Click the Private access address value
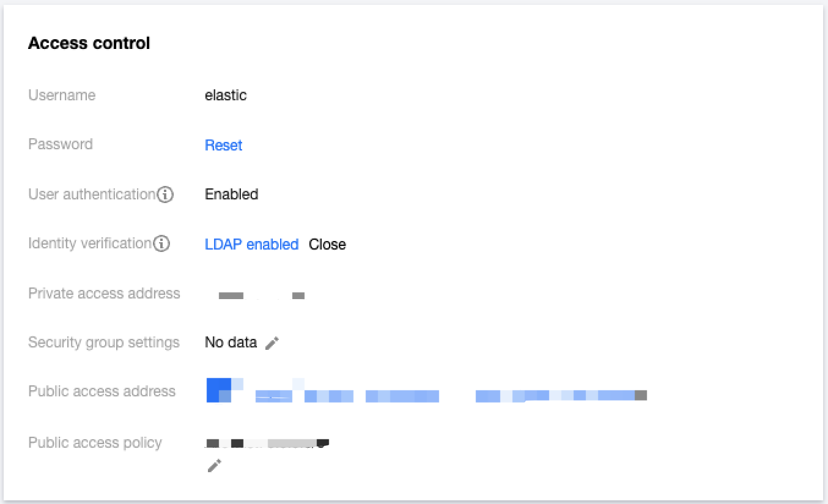 point(262,295)
